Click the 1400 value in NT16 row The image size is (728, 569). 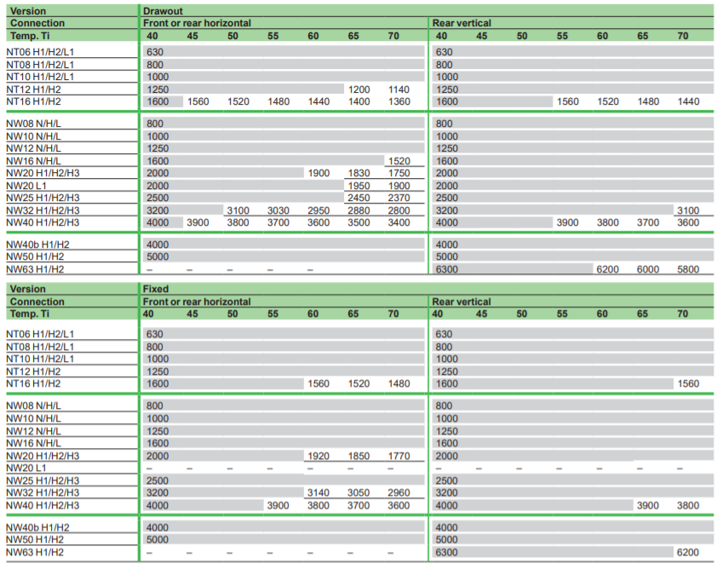(x=359, y=101)
